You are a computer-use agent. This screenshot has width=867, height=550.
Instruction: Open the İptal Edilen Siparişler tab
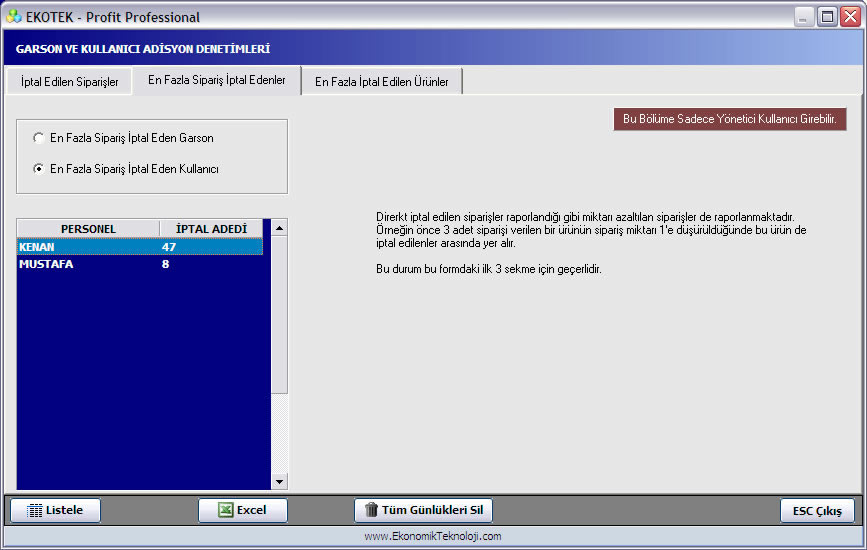point(69,82)
